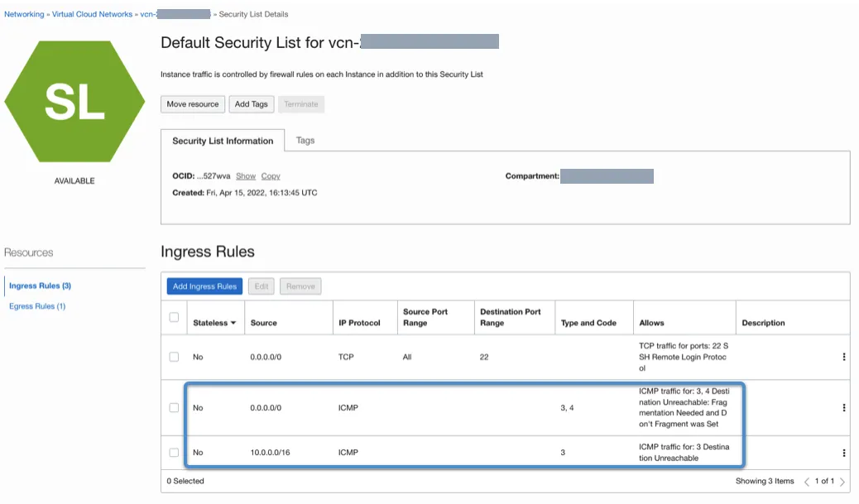Image resolution: width=859 pixels, height=504 pixels.
Task: Open kebab menu for 10.0.0.0/16 ICMP rule
Action: click(843, 453)
